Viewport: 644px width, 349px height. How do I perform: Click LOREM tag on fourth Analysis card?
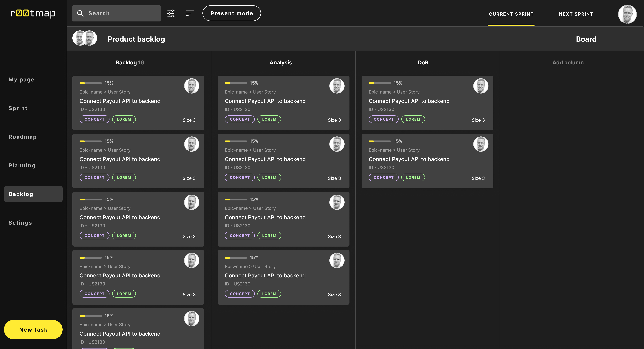(x=269, y=294)
